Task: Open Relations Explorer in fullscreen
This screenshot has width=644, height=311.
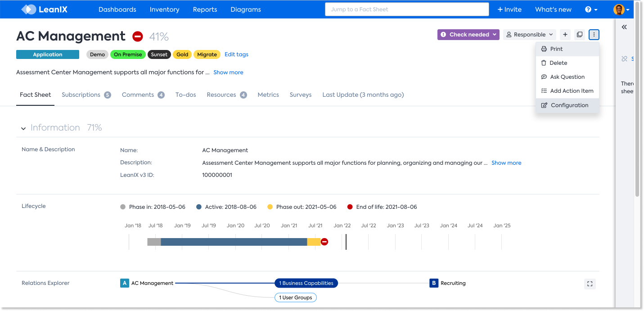Action: point(590,284)
